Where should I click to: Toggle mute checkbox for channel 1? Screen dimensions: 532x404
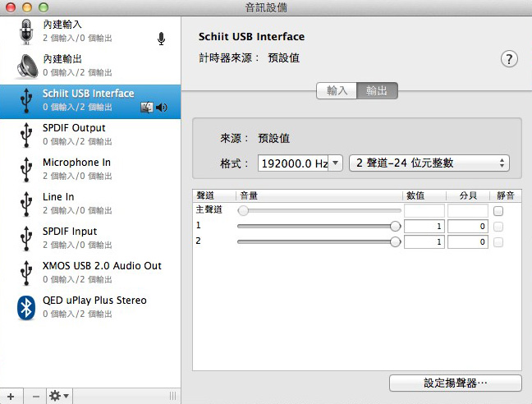point(498,227)
